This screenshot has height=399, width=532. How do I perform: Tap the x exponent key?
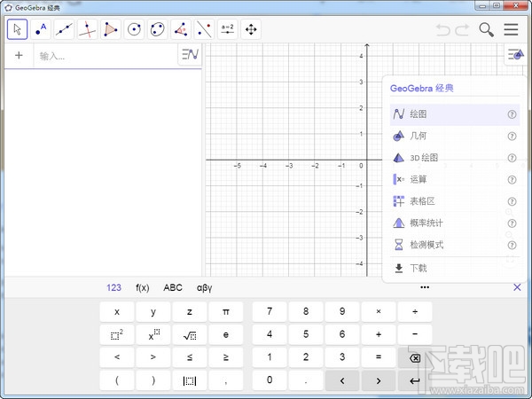tap(153, 335)
